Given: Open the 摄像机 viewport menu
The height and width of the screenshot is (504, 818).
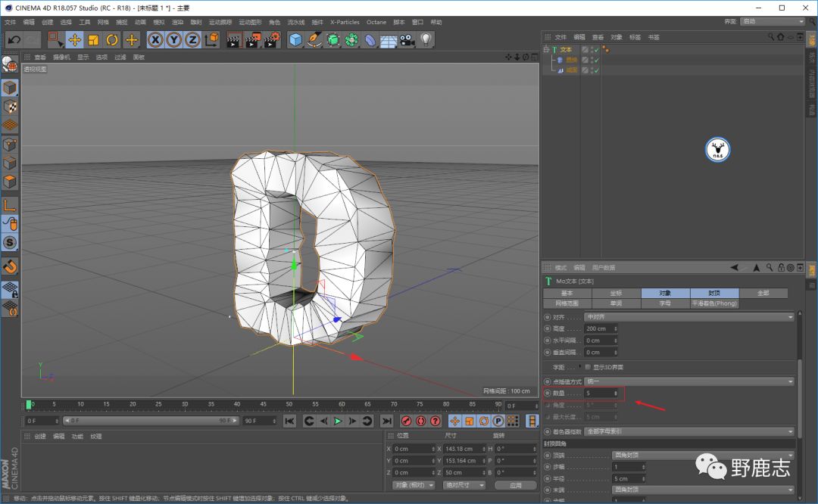Looking at the screenshot, I should point(61,58).
